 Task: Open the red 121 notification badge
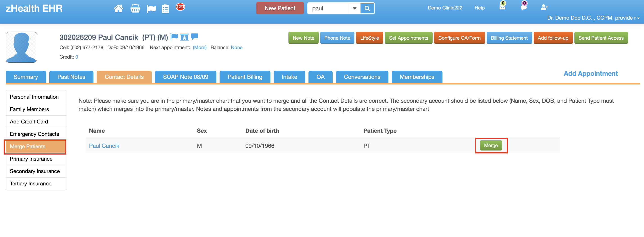pos(180,7)
